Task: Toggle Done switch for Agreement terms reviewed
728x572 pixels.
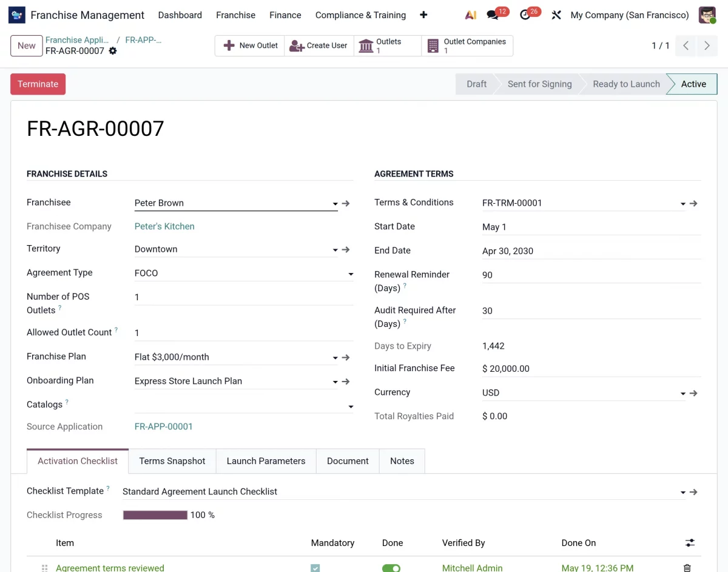Action: coord(391,568)
